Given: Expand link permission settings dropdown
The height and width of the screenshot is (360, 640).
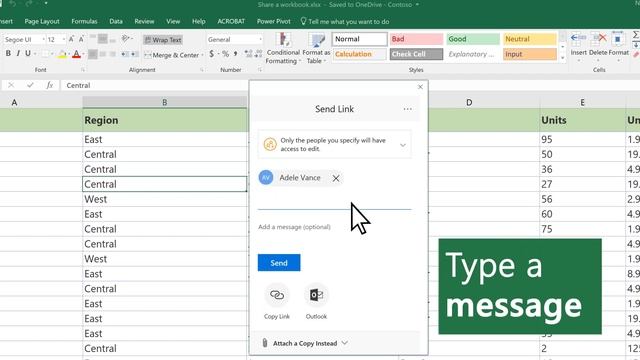Looking at the screenshot, I should pos(403,145).
